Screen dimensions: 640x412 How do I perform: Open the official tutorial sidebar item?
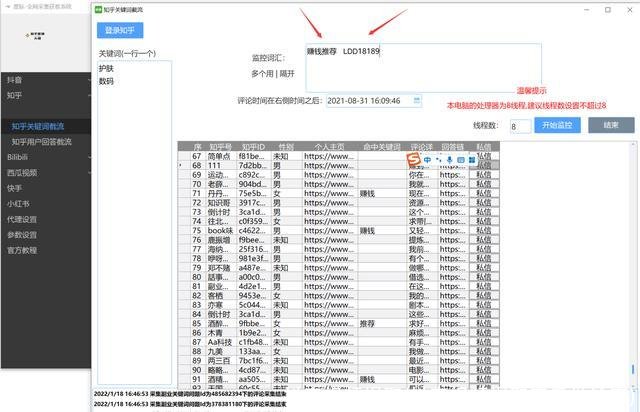(46, 250)
